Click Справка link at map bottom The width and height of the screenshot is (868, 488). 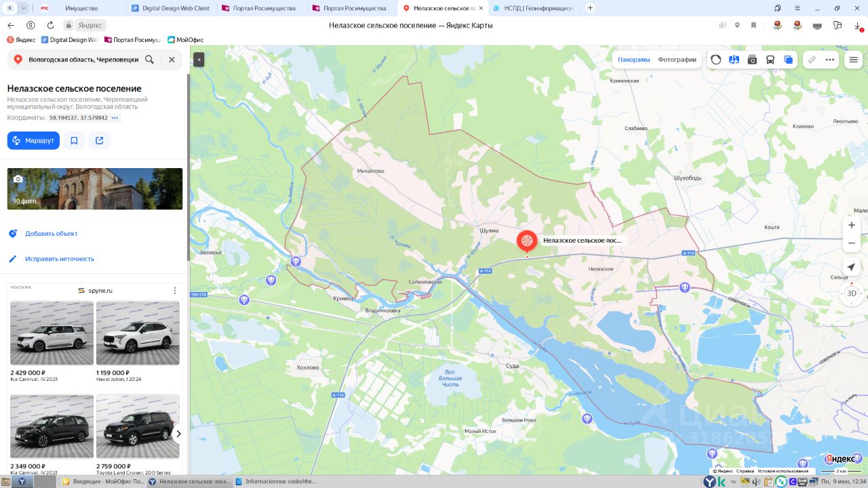(x=745, y=471)
